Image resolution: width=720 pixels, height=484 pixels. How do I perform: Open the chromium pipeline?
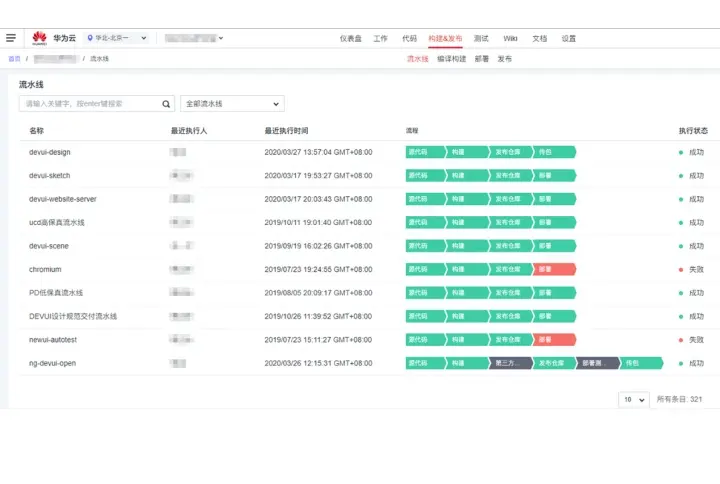[45, 269]
